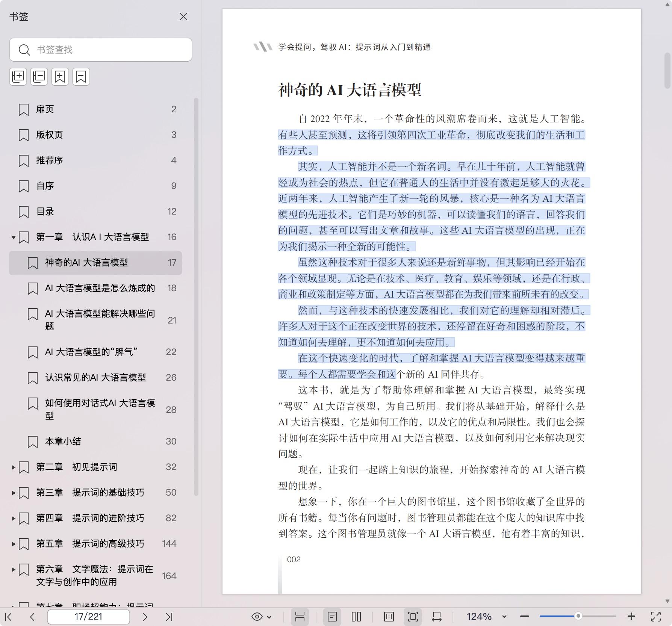Go to previous page arrow

click(32, 617)
